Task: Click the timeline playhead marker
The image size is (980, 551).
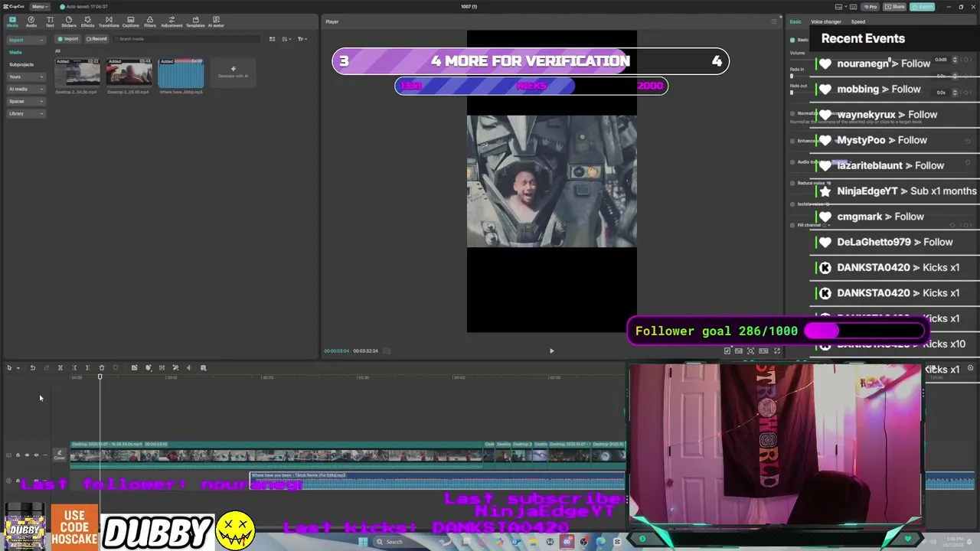Action: (100, 377)
